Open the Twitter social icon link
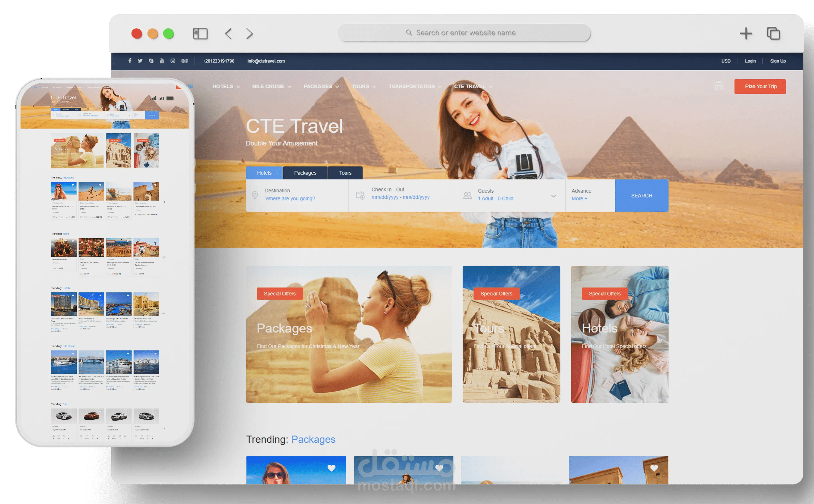This screenshot has height=504, width=814. (x=140, y=61)
